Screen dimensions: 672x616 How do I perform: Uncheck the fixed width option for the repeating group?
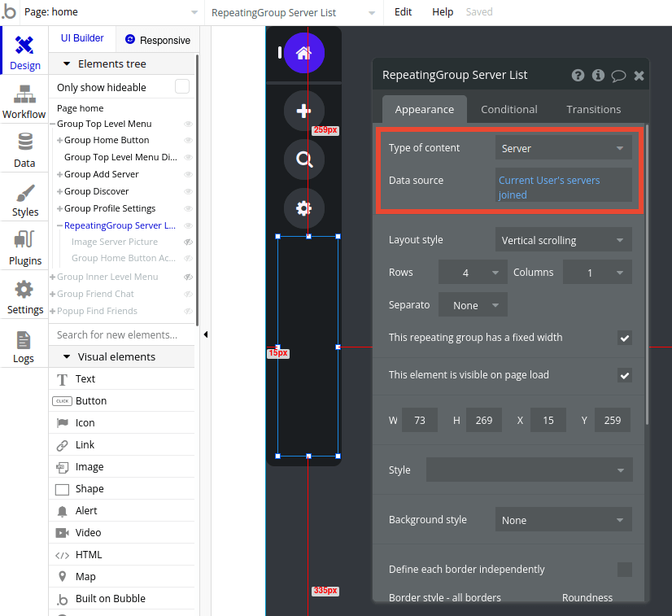625,339
